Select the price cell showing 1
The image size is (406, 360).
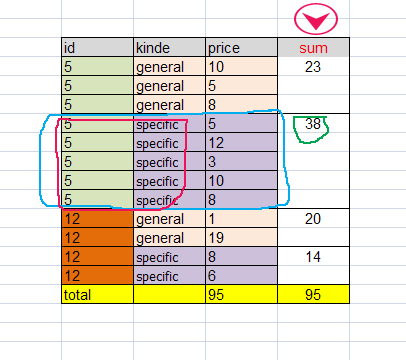tap(241, 219)
